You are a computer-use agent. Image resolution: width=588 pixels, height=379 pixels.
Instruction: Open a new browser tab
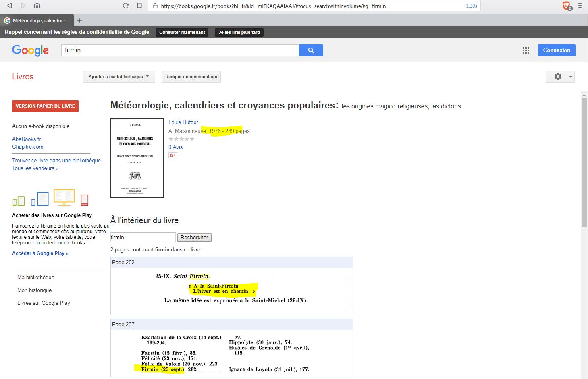(x=79, y=21)
